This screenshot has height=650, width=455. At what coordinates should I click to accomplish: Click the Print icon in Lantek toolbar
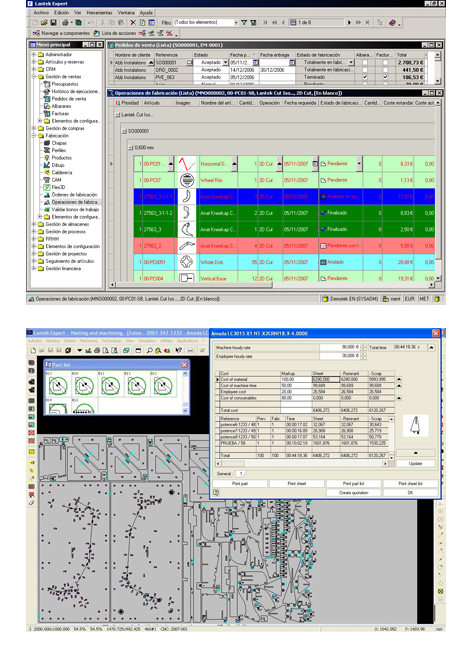[x=65, y=22]
